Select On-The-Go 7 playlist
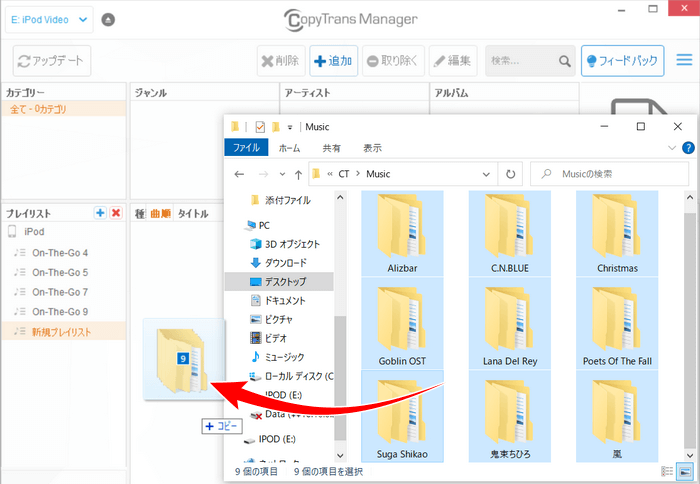The width and height of the screenshot is (700, 484). click(x=60, y=292)
